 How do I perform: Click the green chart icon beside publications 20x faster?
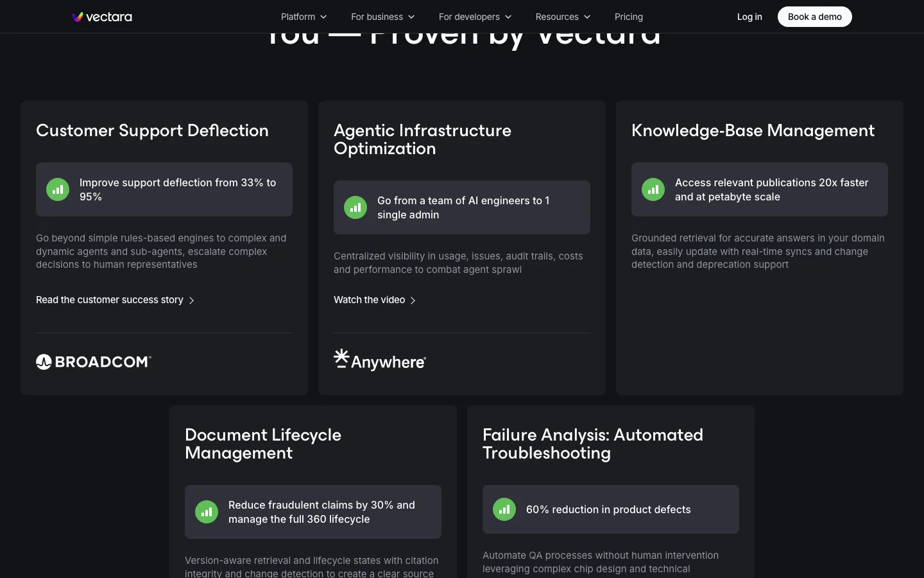tap(653, 189)
